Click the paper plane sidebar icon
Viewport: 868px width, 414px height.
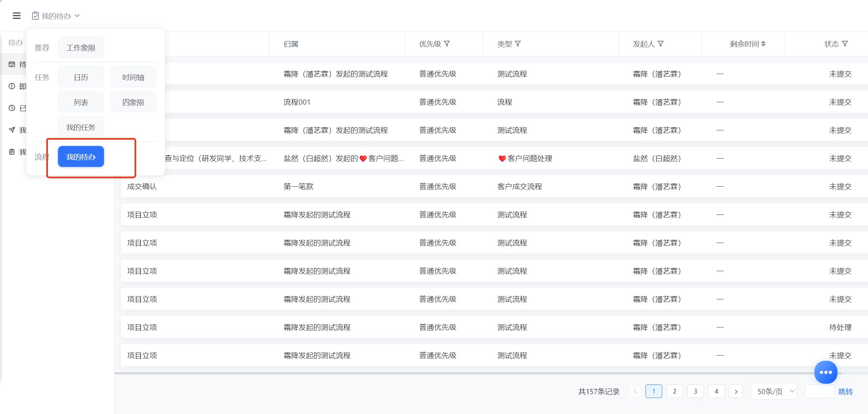point(12,130)
